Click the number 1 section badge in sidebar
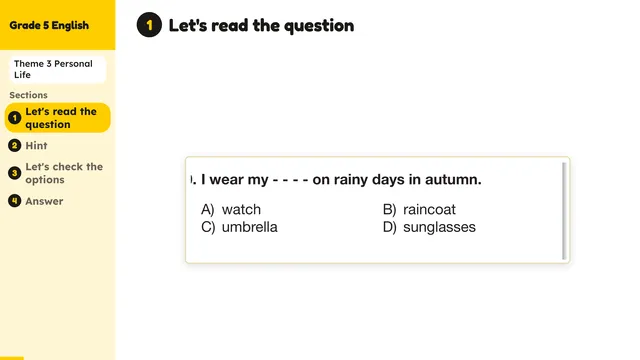The width and height of the screenshot is (640, 360). [x=15, y=118]
